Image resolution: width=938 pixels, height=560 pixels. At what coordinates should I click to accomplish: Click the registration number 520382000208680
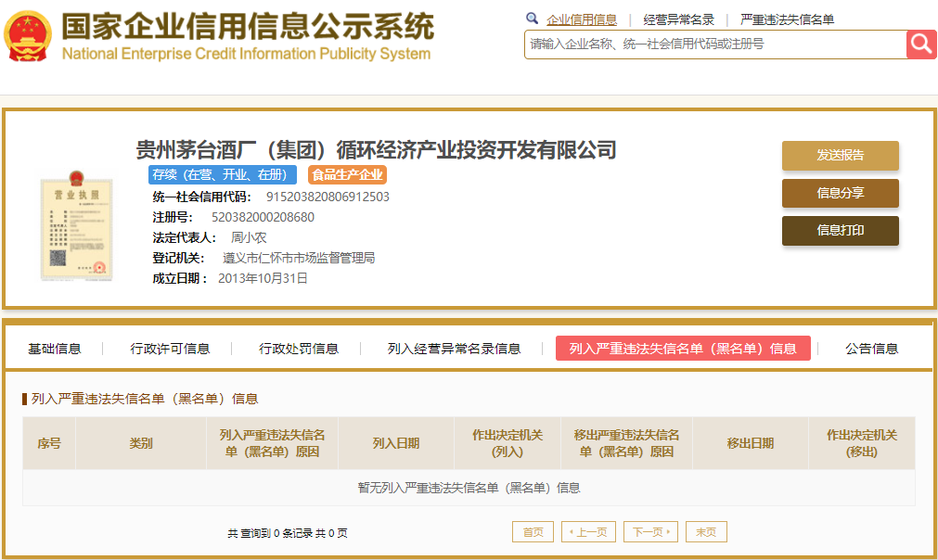click(263, 218)
